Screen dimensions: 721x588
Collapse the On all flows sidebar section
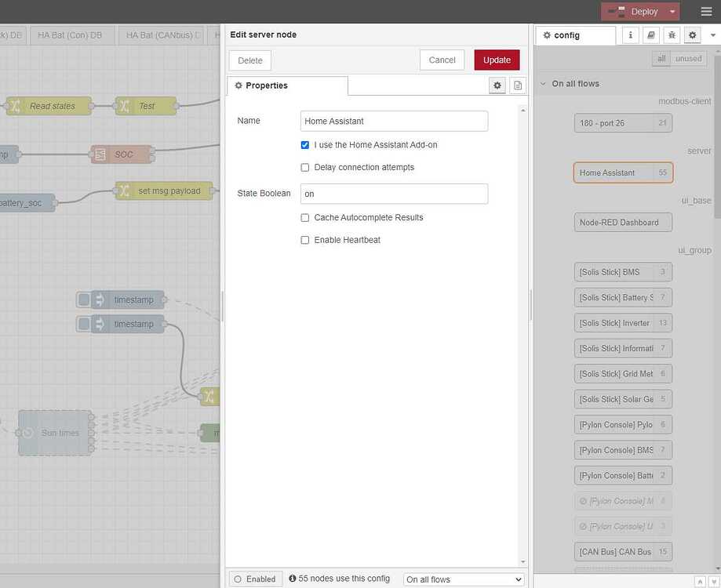[x=543, y=84]
